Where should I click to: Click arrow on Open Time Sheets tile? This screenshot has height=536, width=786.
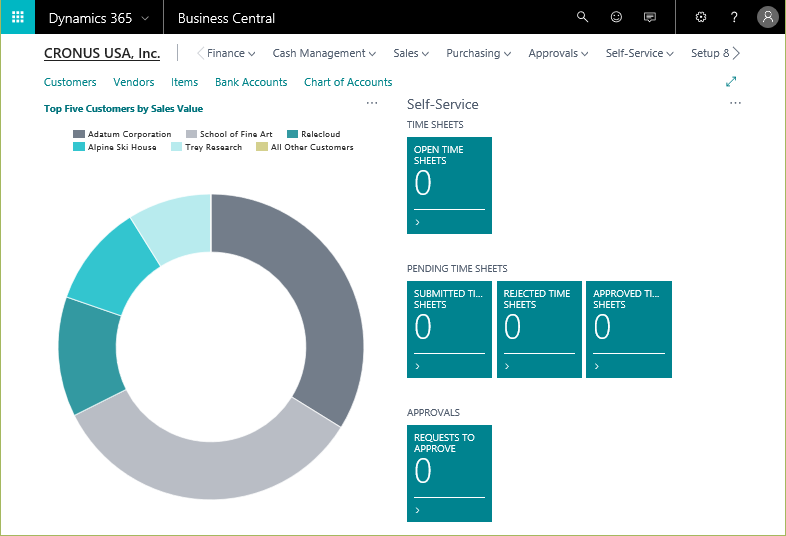point(418,222)
